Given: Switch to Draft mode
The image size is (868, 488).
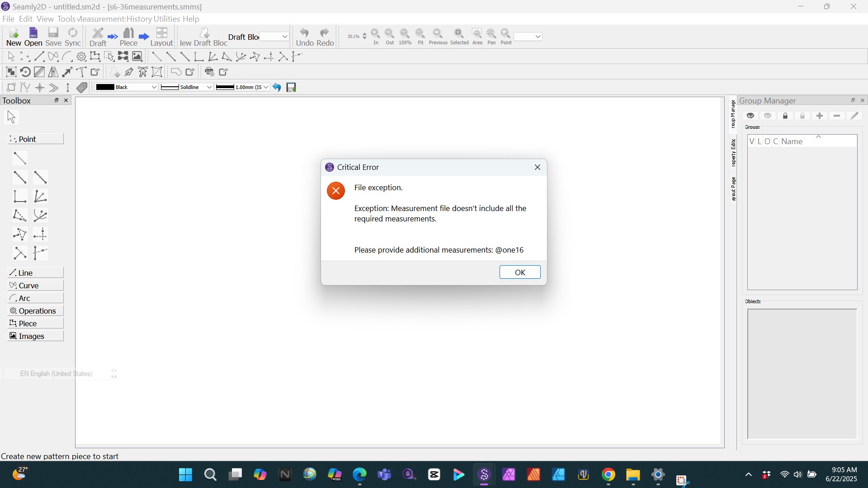Looking at the screenshot, I should [x=98, y=37].
